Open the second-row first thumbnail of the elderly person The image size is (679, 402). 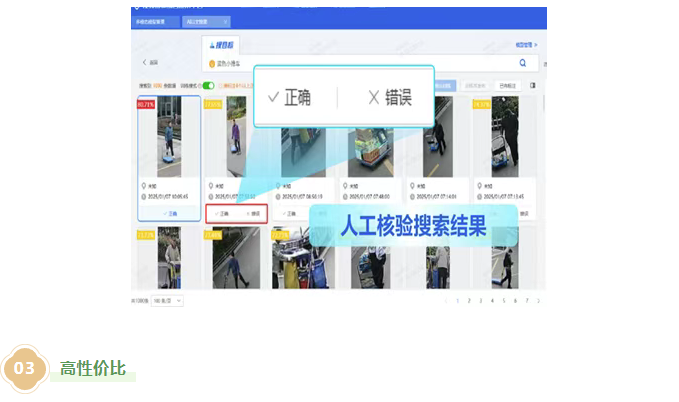point(169,258)
